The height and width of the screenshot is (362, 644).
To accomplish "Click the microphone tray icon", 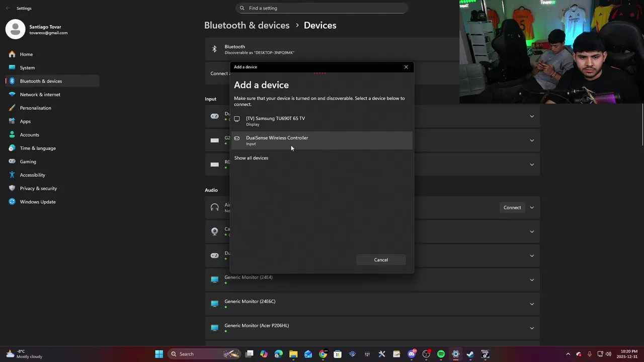I will (589, 354).
